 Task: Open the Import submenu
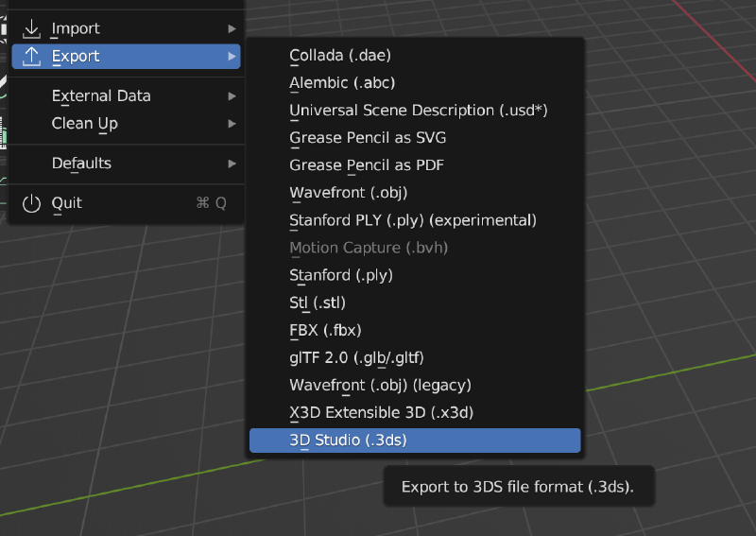pyautogui.click(x=126, y=29)
